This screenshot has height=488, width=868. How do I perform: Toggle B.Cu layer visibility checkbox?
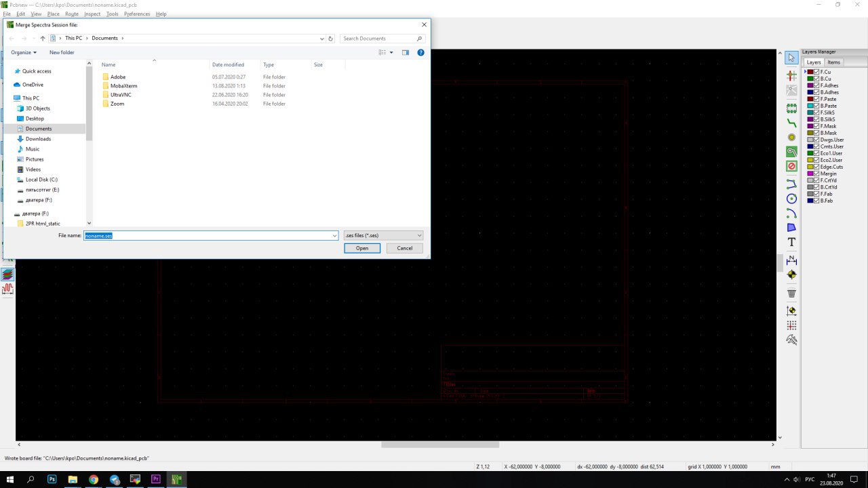(x=816, y=79)
